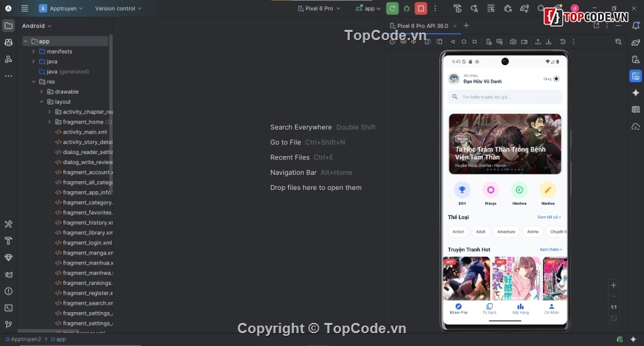Click the Manhua pencil icon in app
644x346 pixels.
(x=548, y=190)
